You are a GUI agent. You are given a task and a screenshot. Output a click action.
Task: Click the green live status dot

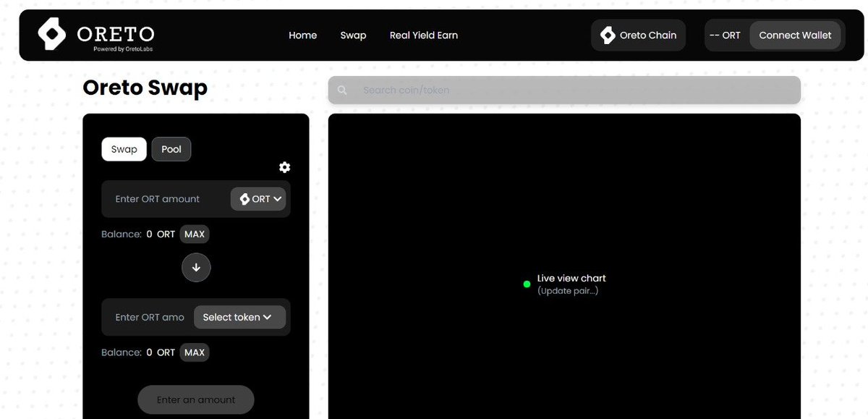(527, 284)
